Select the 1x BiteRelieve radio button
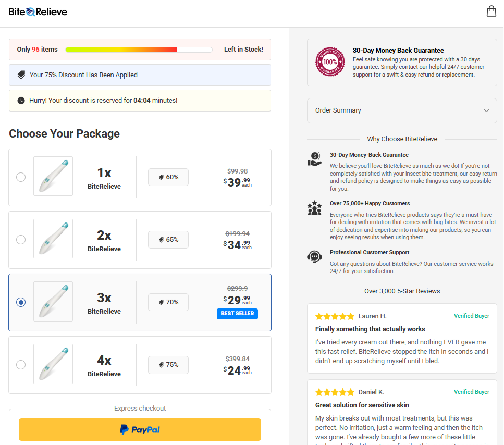Viewport: 504px width, 445px height. [21, 177]
